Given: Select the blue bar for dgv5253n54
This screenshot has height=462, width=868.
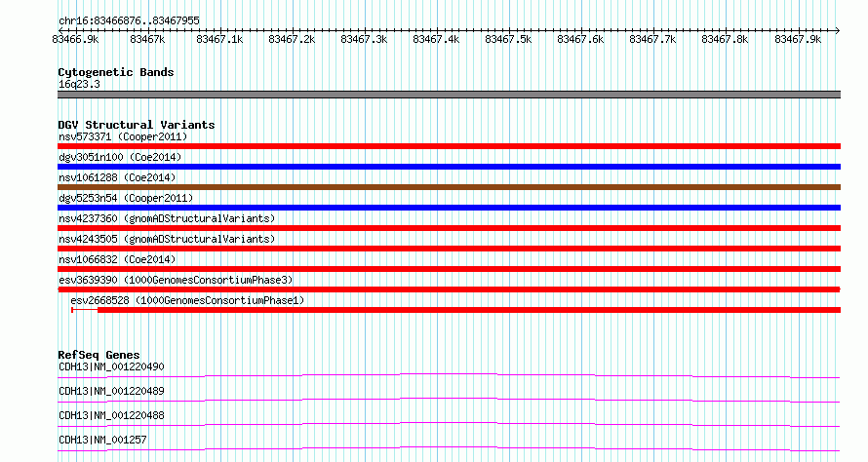Looking at the screenshot, I should 449,208.
